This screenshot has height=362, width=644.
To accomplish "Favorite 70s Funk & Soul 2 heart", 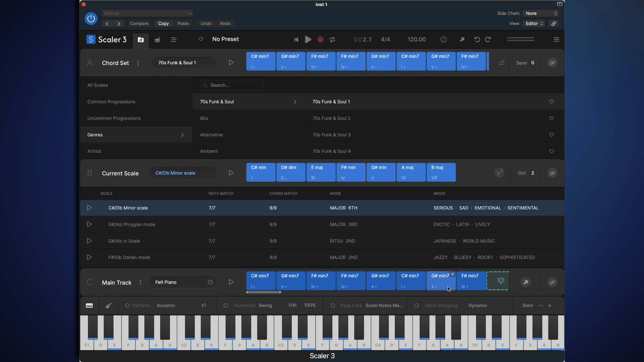I will pos(551,118).
